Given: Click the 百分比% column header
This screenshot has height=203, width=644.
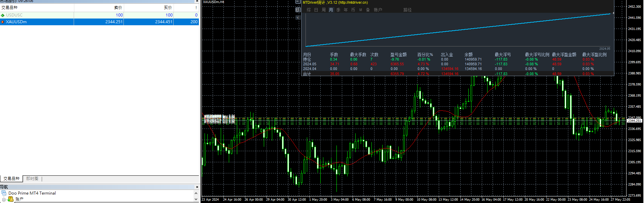Looking at the screenshot, I should coord(425,55).
